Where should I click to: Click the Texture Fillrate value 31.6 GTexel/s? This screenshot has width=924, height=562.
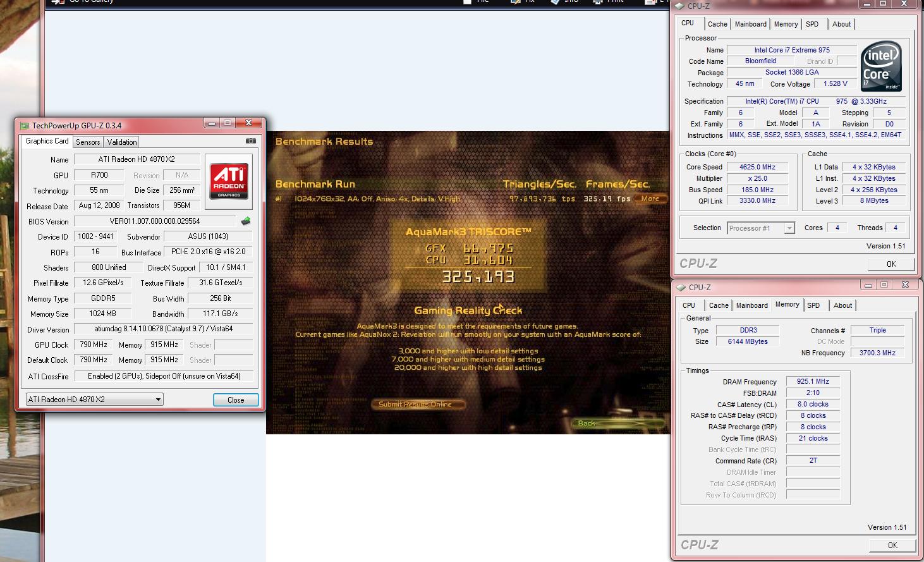(221, 283)
